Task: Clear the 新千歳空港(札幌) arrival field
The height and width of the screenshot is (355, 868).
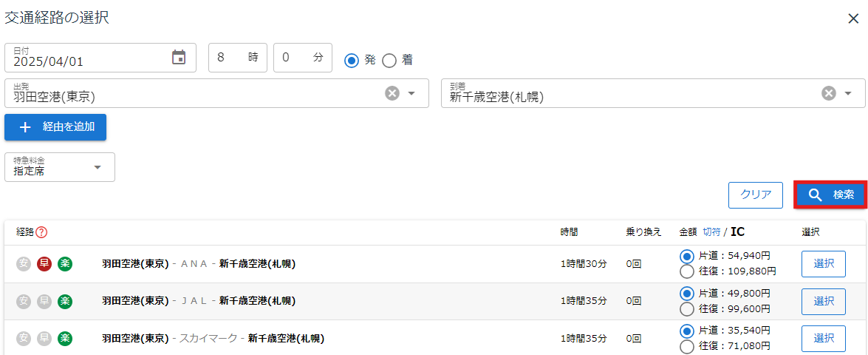Action: point(829,93)
